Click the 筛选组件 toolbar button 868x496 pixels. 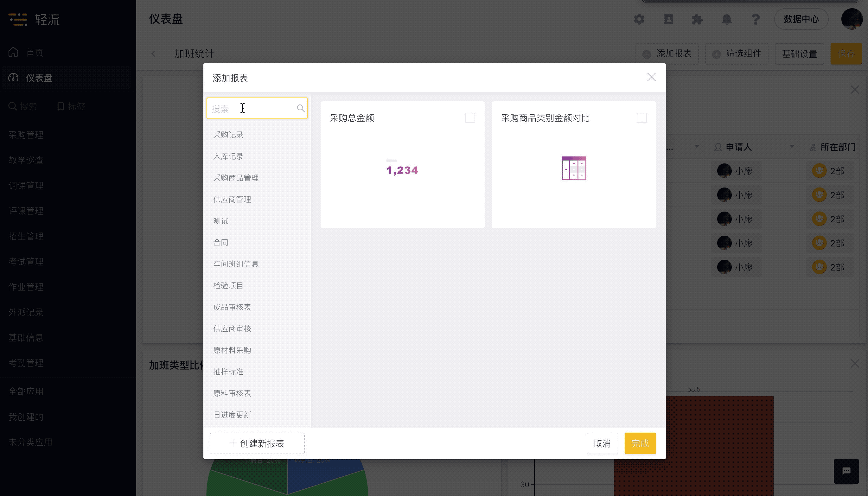click(737, 54)
